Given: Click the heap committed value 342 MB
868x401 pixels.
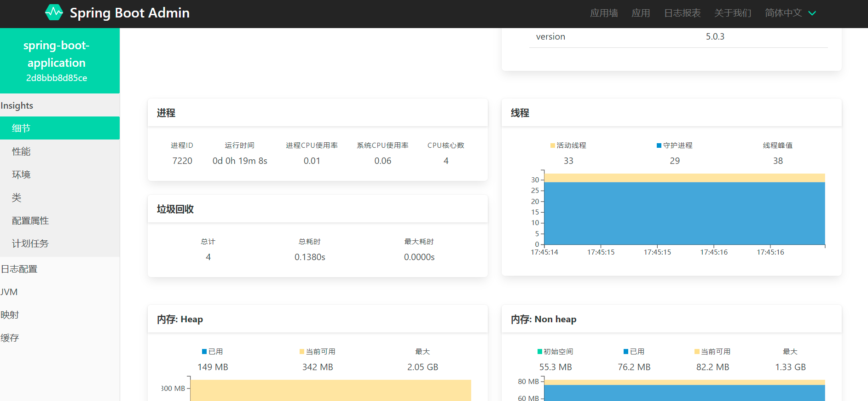Looking at the screenshot, I should (318, 367).
